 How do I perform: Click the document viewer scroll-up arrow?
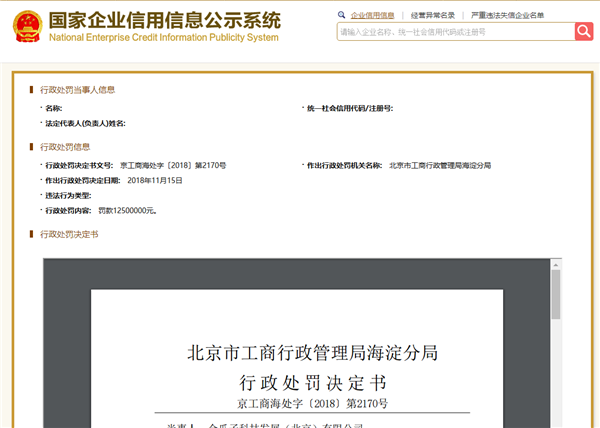(556, 265)
